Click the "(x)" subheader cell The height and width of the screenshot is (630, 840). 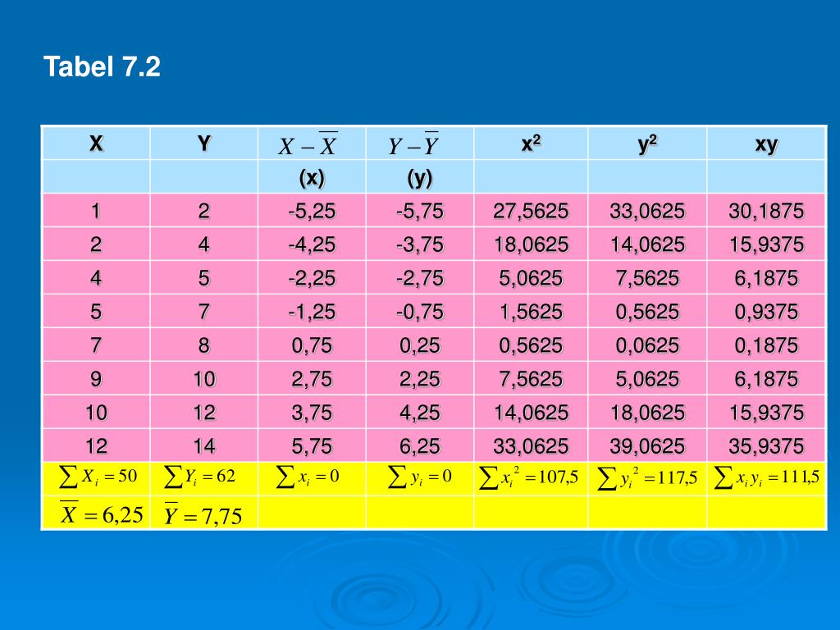tap(312, 177)
